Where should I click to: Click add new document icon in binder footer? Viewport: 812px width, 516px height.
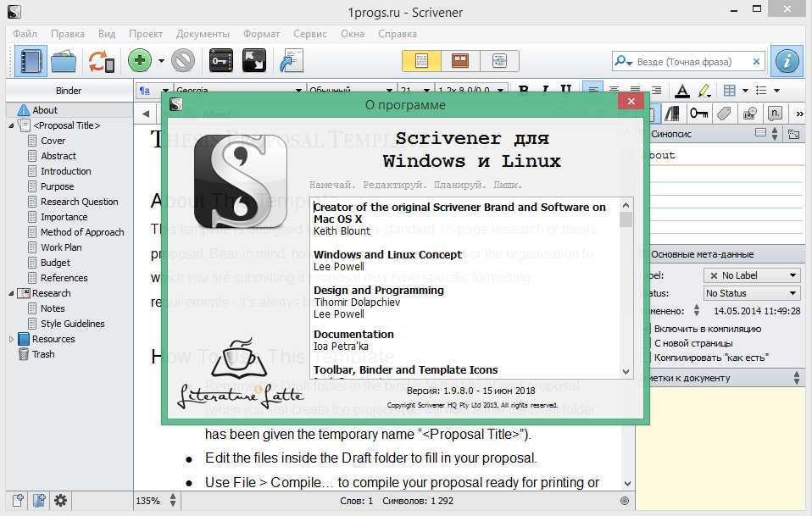[x=18, y=501]
